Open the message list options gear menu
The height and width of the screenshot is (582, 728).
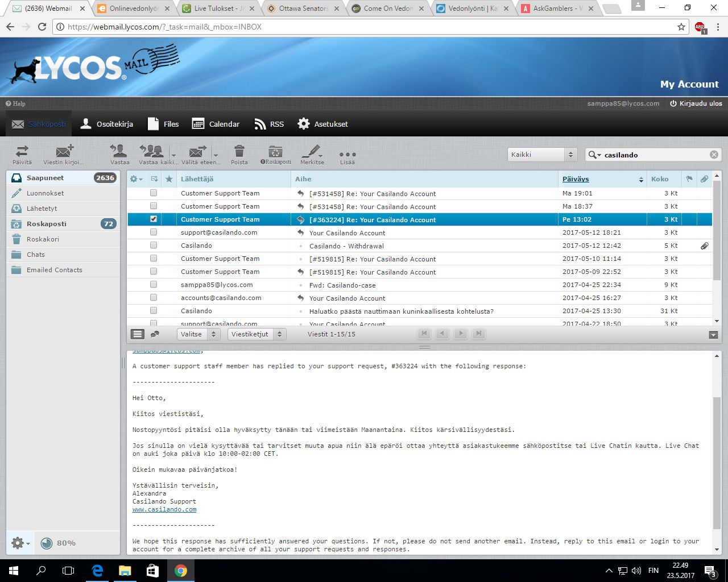pyautogui.click(x=136, y=179)
